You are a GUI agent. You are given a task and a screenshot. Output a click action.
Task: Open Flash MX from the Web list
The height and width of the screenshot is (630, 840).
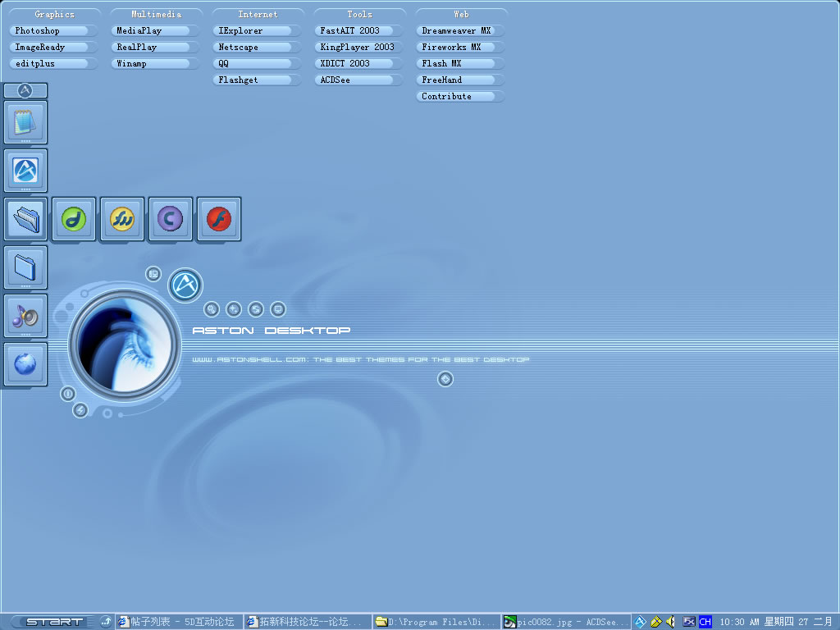pos(461,64)
